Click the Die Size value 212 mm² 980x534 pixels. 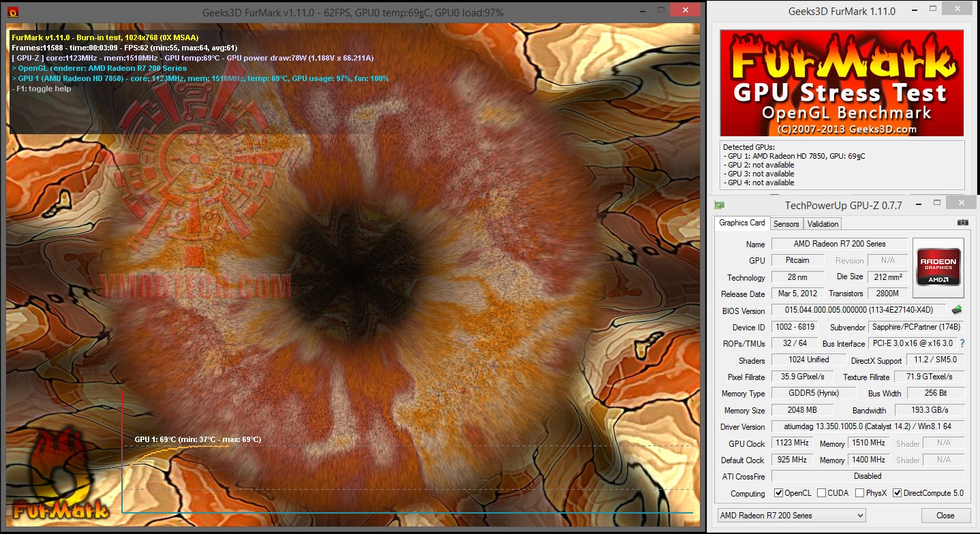coord(887,277)
